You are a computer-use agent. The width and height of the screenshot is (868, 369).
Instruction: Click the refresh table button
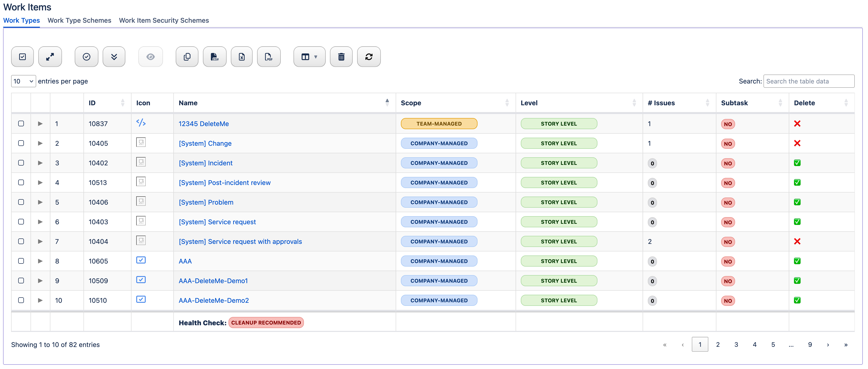(369, 57)
